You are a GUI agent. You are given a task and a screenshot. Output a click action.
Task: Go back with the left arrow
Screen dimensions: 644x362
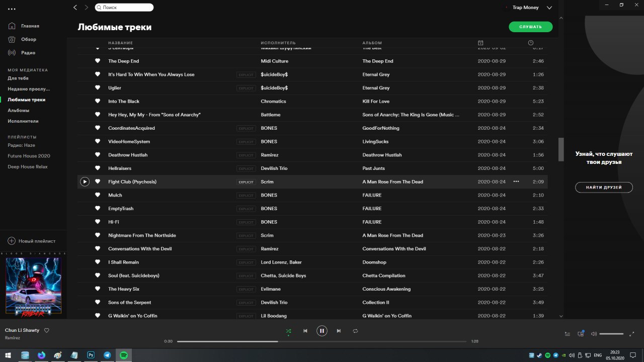tap(75, 8)
